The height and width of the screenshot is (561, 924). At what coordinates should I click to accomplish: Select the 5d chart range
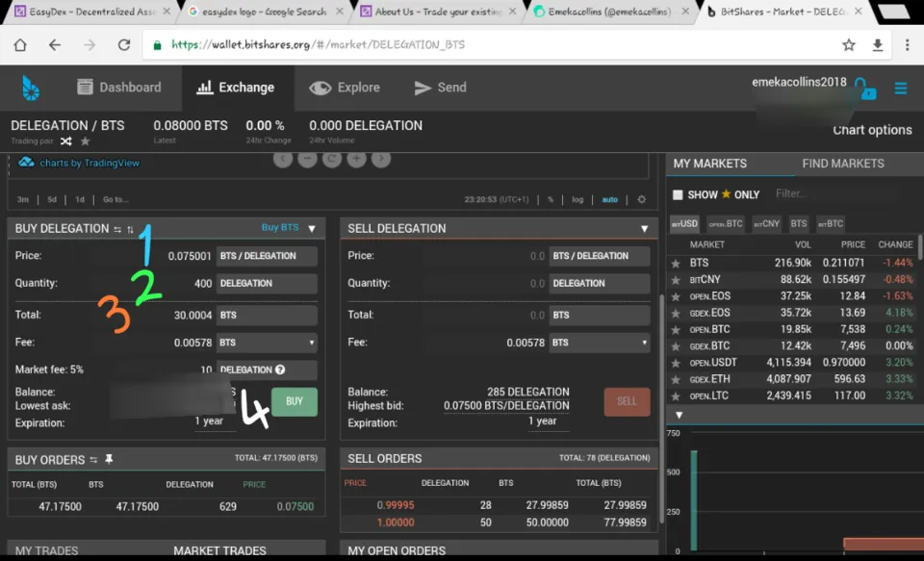coord(52,199)
